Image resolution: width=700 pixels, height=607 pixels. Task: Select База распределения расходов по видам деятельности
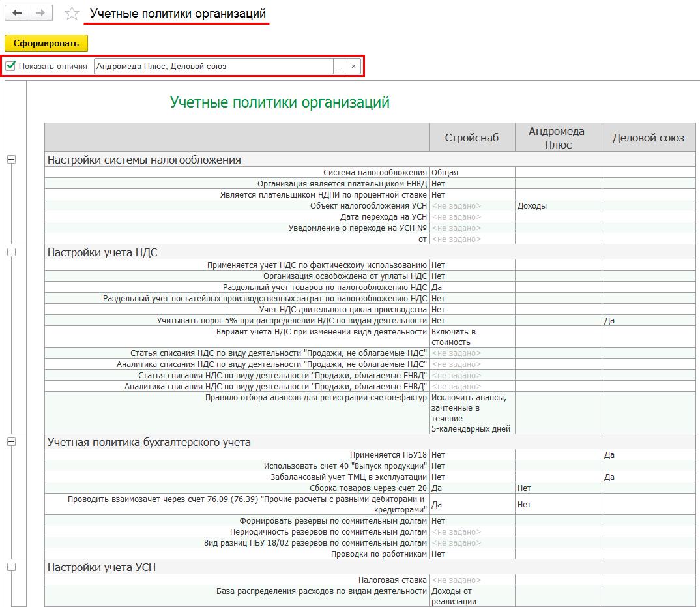click(x=321, y=591)
